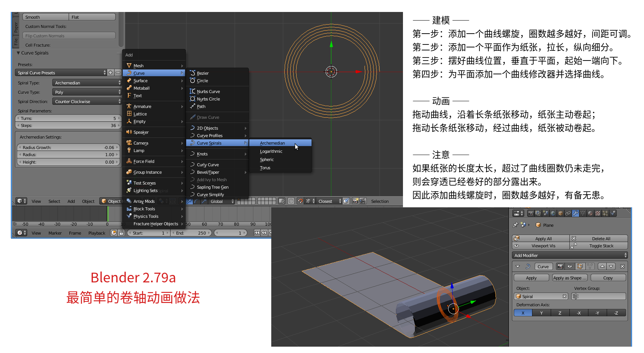Select Torus in the Curve Spirals submenu
This screenshot has height=353, width=644.
click(x=280, y=168)
